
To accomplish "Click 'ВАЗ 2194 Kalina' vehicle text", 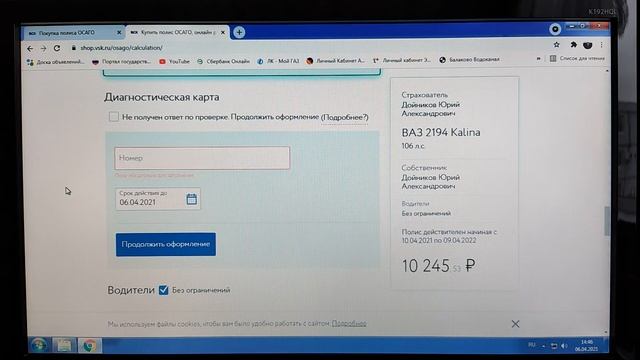I will coord(441,132).
